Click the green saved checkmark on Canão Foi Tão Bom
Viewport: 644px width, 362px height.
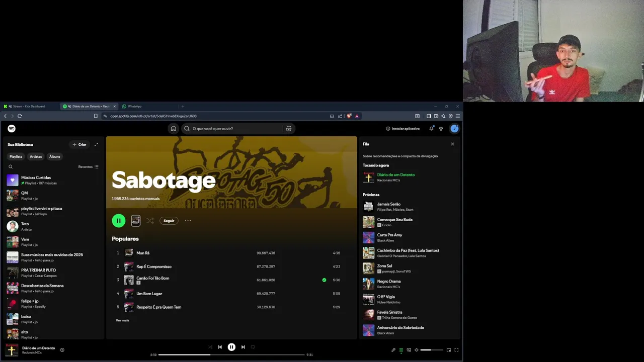[x=324, y=280]
